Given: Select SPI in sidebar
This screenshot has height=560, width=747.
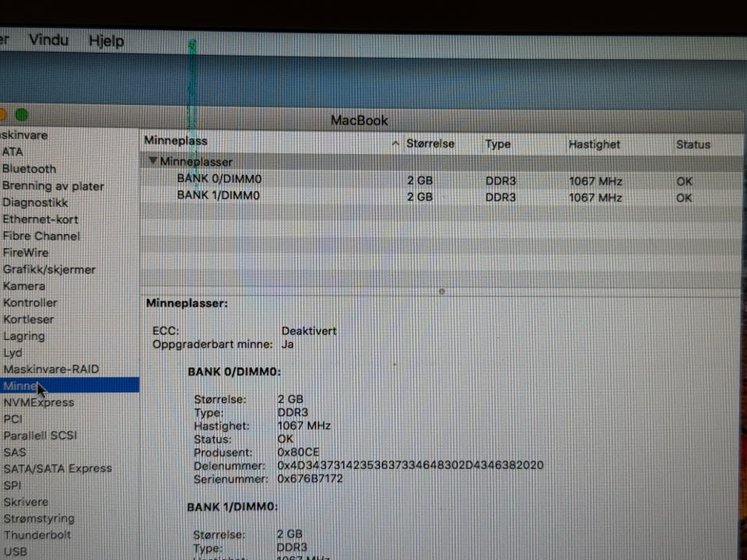Looking at the screenshot, I should click(x=12, y=485).
